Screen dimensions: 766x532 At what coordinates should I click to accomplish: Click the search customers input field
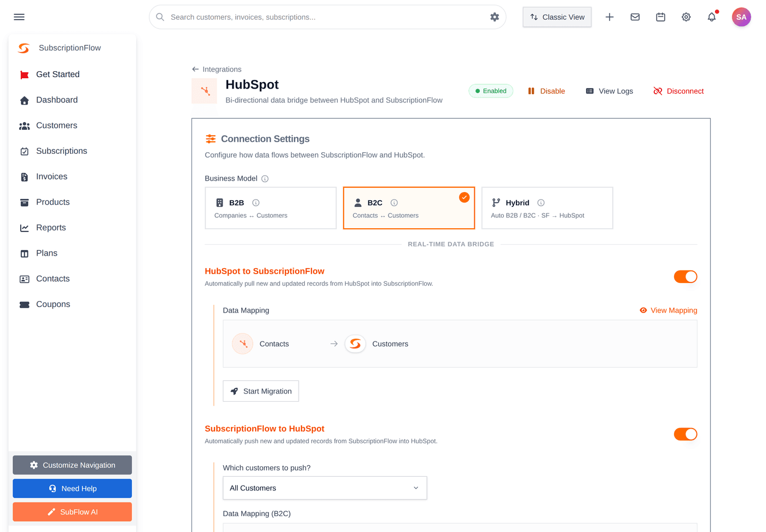pos(327,17)
